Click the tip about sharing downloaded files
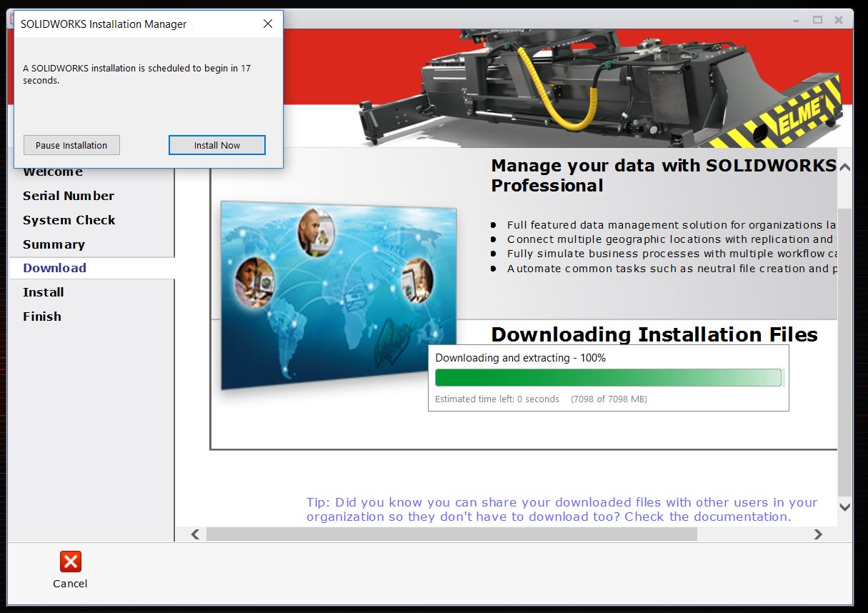The image size is (868, 613). coord(562,509)
